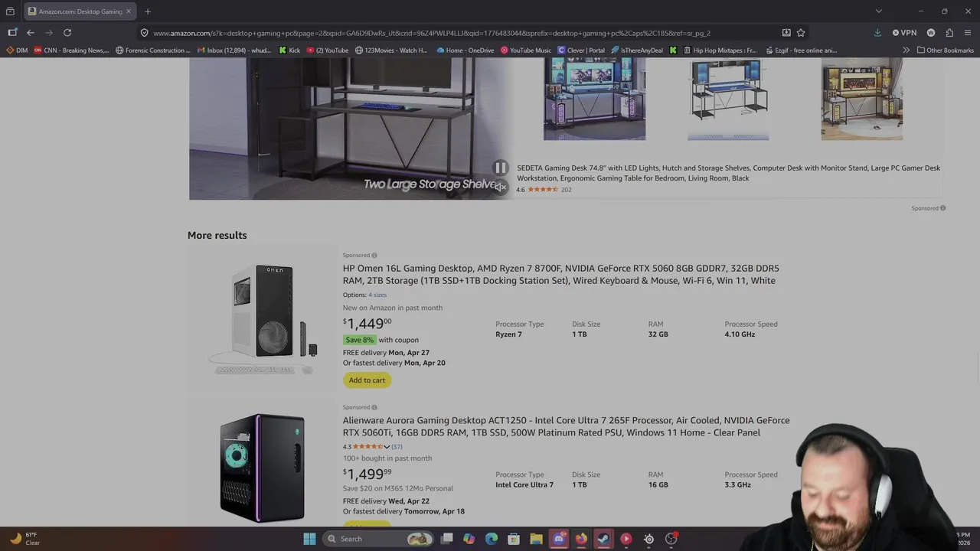This screenshot has height=551, width=980.
Task: Open the weather widget showing 61°F Clear
Action: tap(24, 539)
